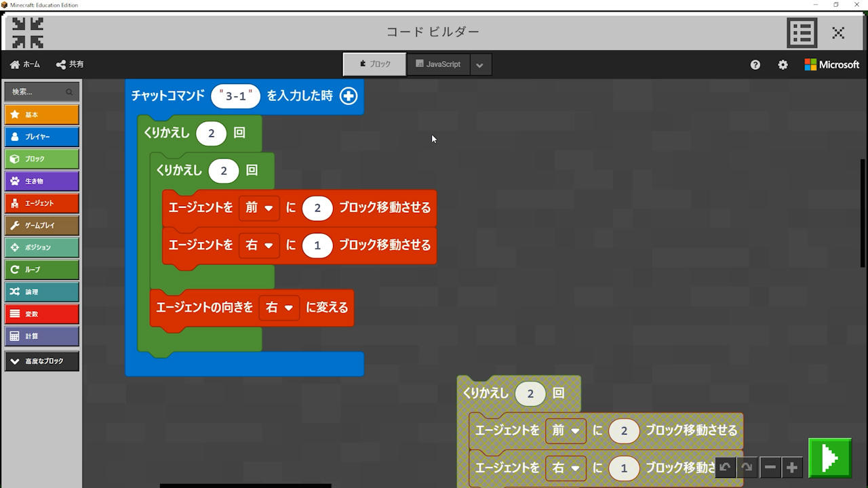Zoom out with the minus icon
The image size is (868, 488).
[770, 467]
